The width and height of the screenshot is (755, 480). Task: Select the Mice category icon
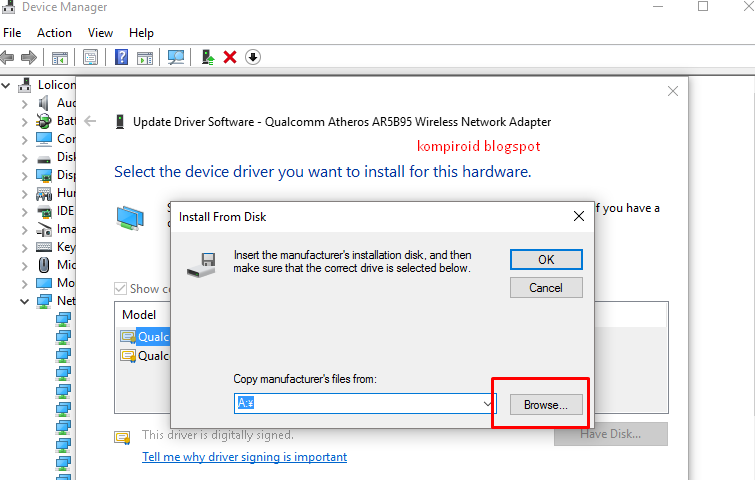(44, 265)
